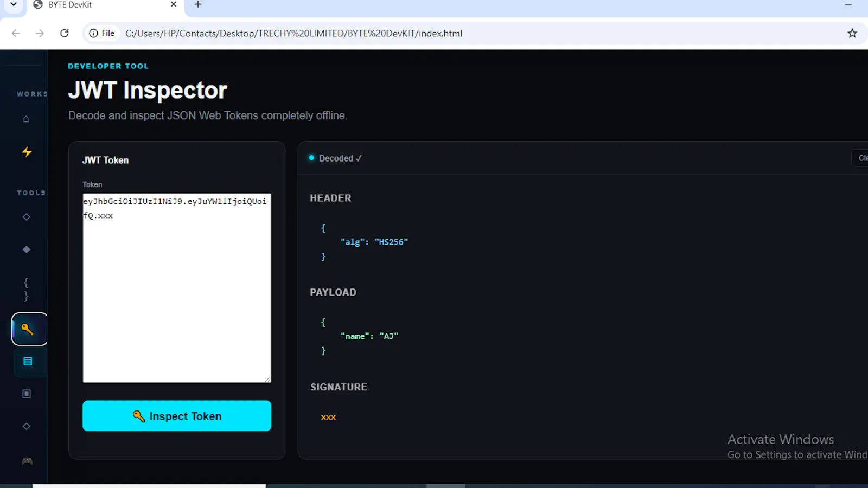The image size is (868, 488).
Task: Click the JWT Inspector heading
Action: (148, 90)
